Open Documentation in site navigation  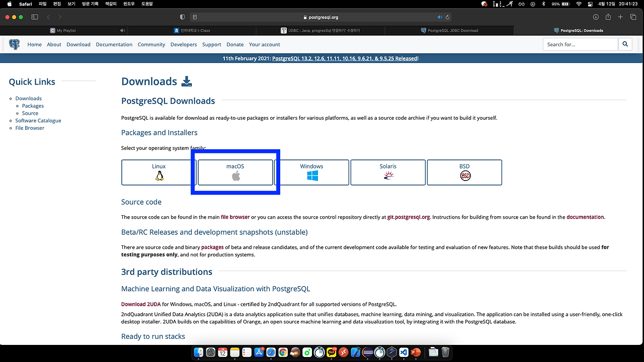(114, 44)
